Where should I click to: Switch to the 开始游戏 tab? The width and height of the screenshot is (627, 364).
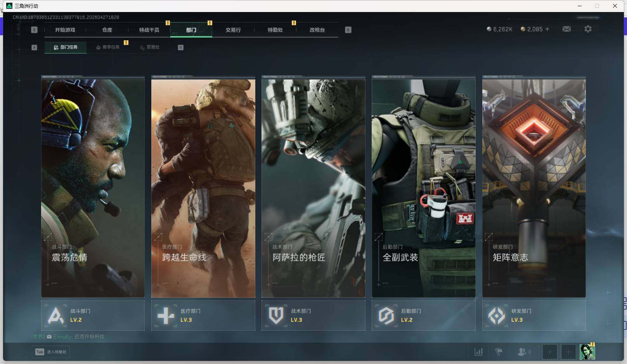65,30
